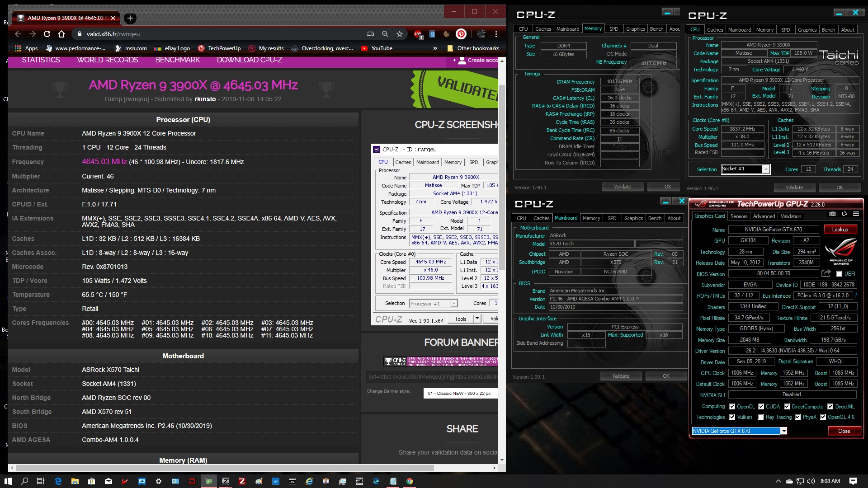This screenshot has width=868, height=488.
Task: Open the TechPowerUp bookmark
Action: coord(219,48)
